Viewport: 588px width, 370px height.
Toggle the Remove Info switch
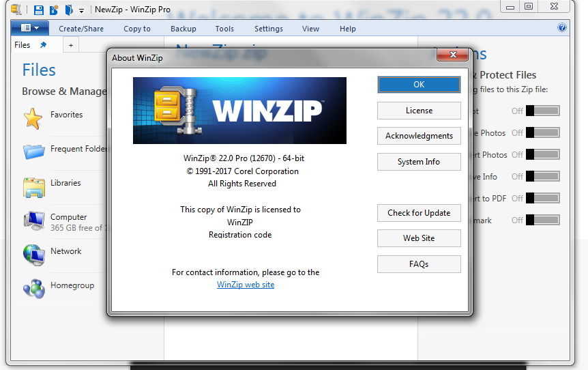542,176
